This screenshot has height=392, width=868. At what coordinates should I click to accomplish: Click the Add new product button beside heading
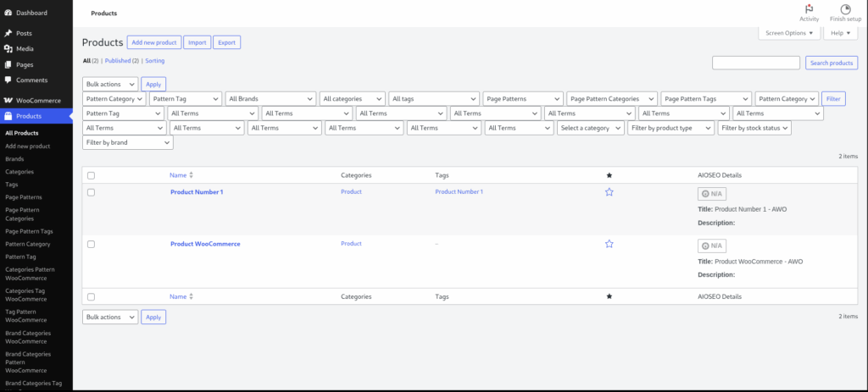154,42
